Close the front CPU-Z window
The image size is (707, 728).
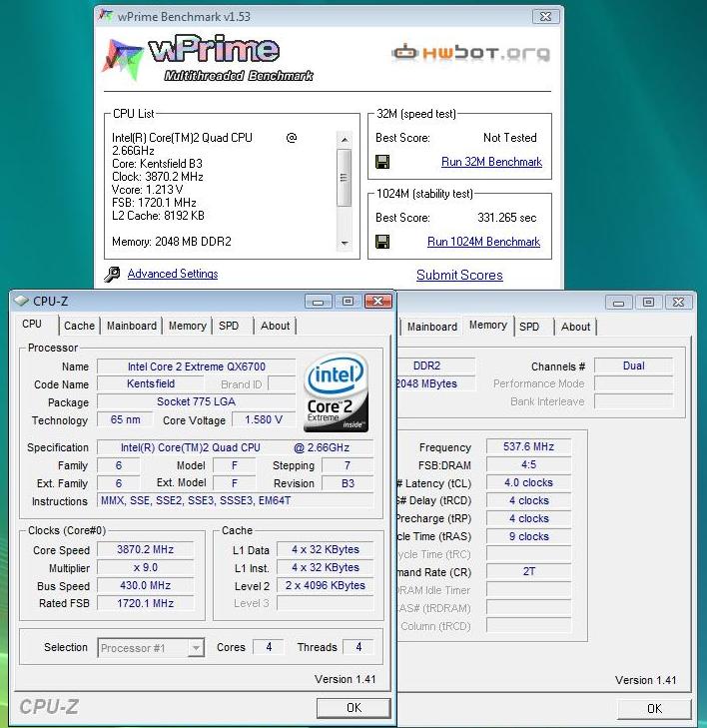[378, 302]
